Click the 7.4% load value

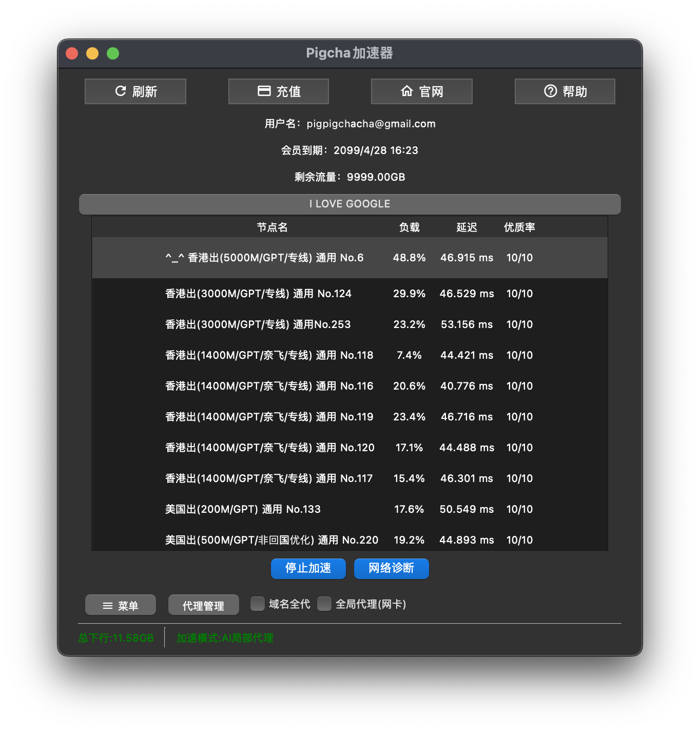pos(410,355)
